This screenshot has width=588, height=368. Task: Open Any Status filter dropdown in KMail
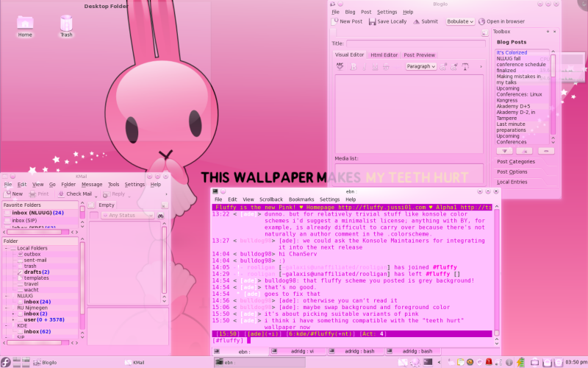127,216
